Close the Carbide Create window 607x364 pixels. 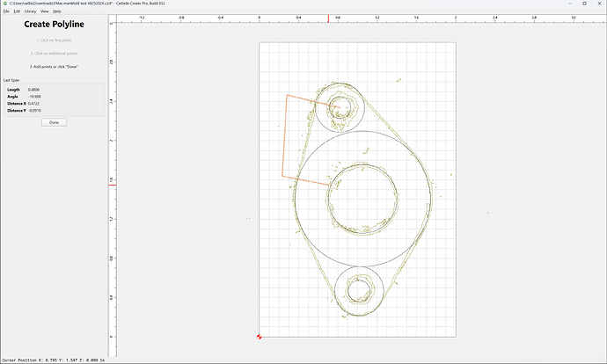(x=599, y=4)
